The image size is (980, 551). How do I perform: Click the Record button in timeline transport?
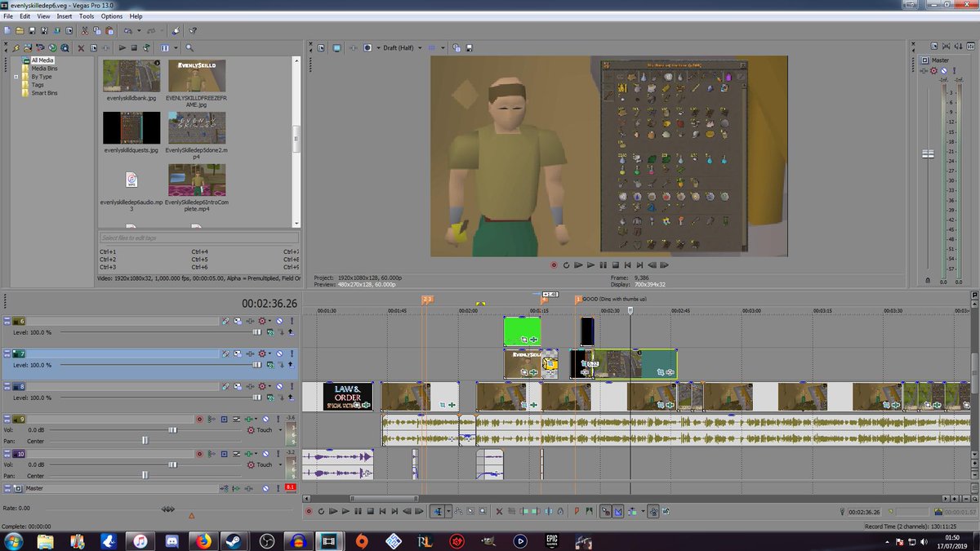(309, 512)
